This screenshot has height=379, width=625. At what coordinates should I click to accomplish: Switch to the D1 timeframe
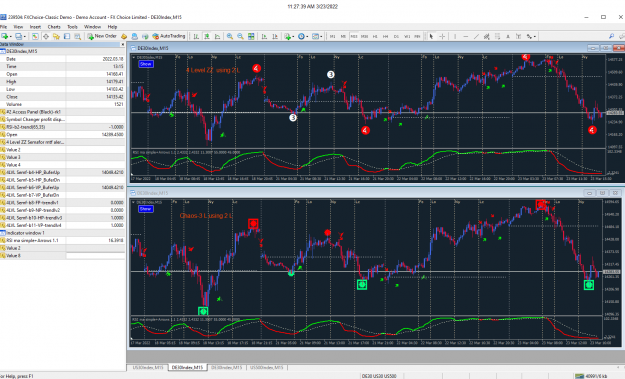pyautogui.click(x=396, y=36)
